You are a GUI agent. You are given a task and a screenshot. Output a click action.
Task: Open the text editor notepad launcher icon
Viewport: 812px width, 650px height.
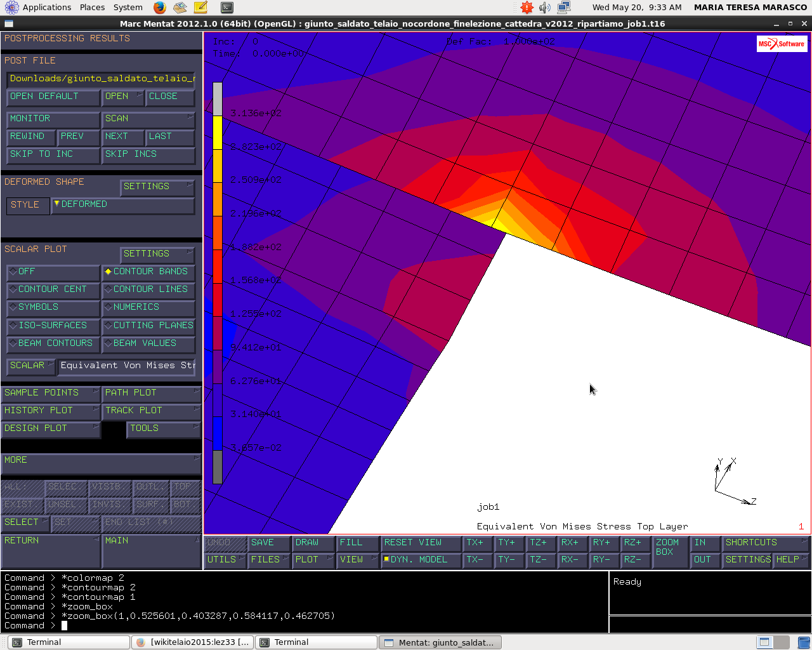200,8
